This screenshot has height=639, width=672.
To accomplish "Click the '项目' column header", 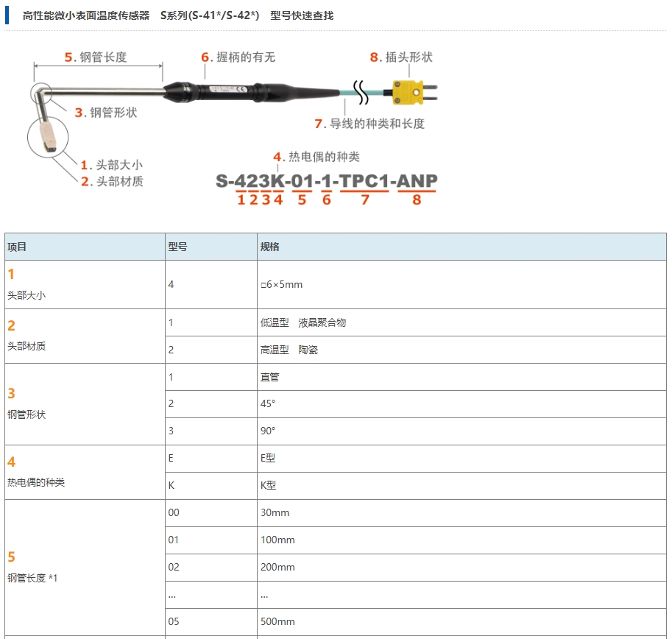I will (85, 247).
